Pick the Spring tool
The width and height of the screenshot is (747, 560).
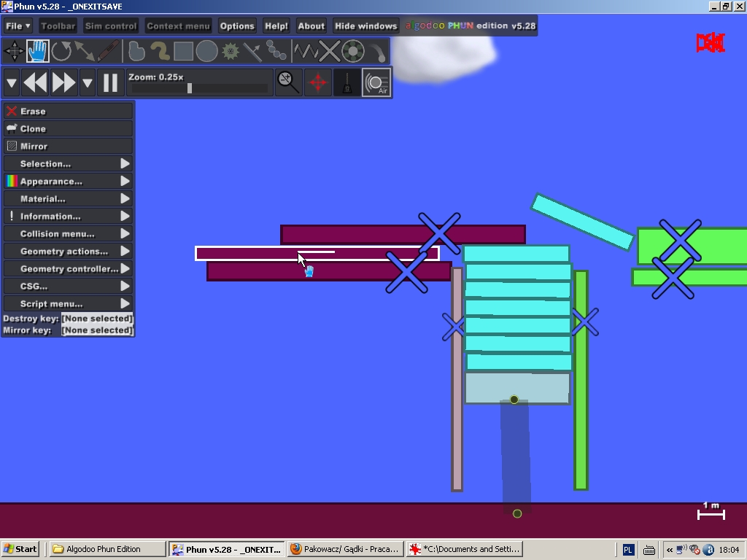(x=306, y=51)
